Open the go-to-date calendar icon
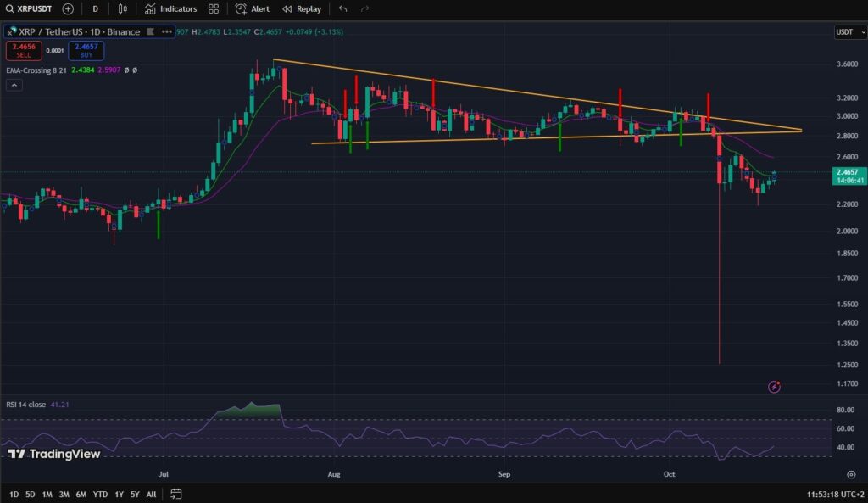868x503 pixels. point(175,494)
